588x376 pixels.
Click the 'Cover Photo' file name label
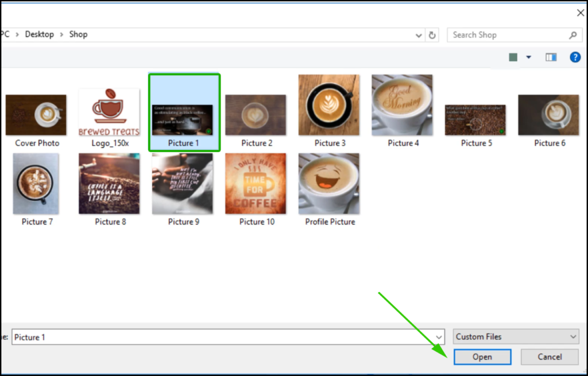coord(37,143)
